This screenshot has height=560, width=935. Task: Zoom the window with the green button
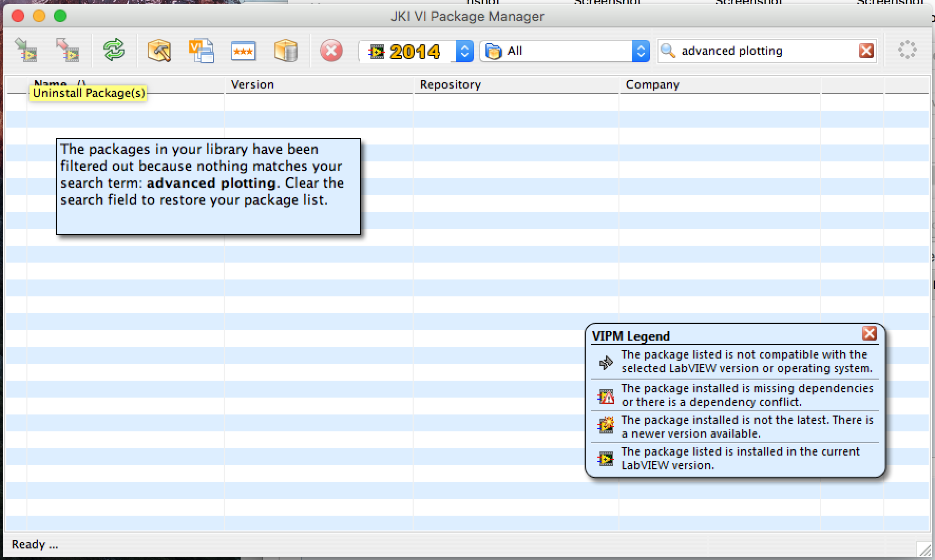(60, 16)
